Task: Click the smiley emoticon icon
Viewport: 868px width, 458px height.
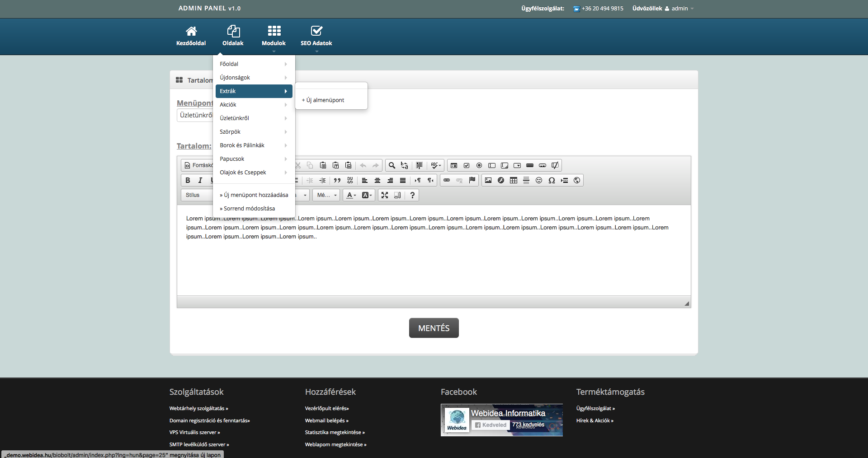Action: click(539, 180)
